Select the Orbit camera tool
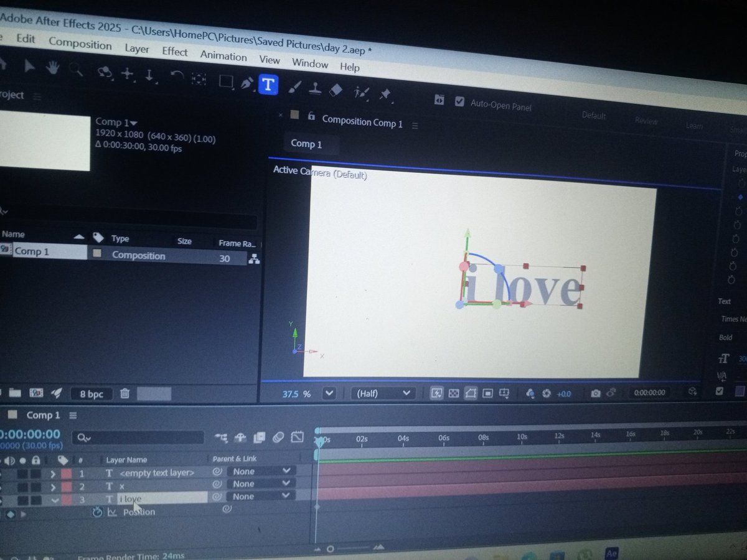 pos(105,72)
